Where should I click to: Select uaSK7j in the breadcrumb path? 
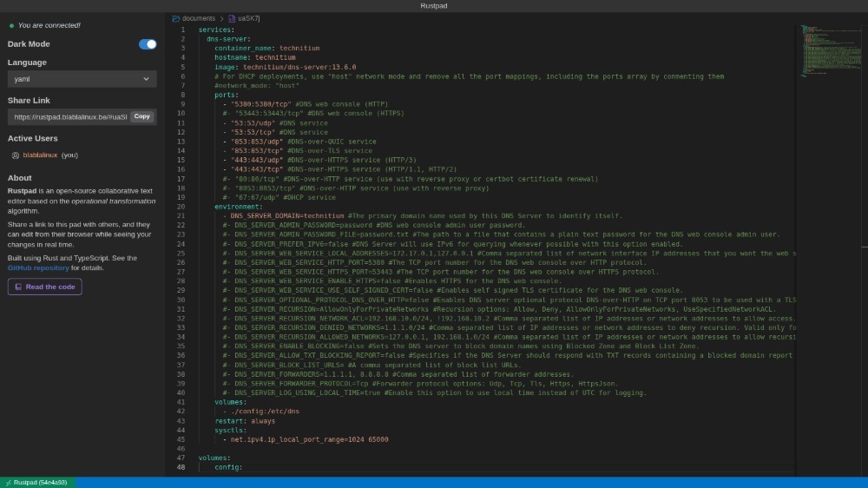[247, 18]
